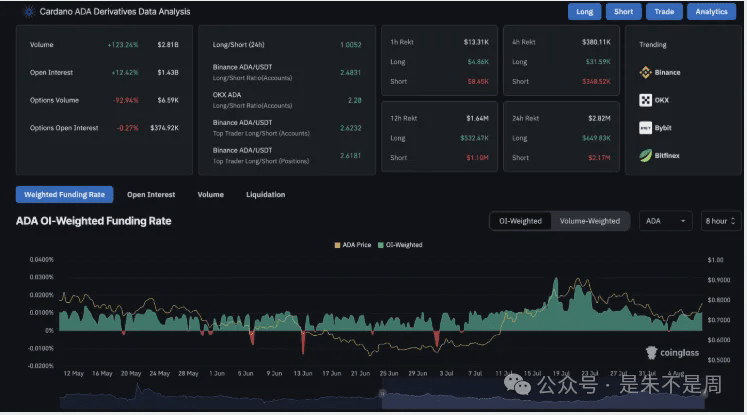Screen dimensions: 747x415
Task: Click the 13 Jun date axis label
Action: coord(303,374)
